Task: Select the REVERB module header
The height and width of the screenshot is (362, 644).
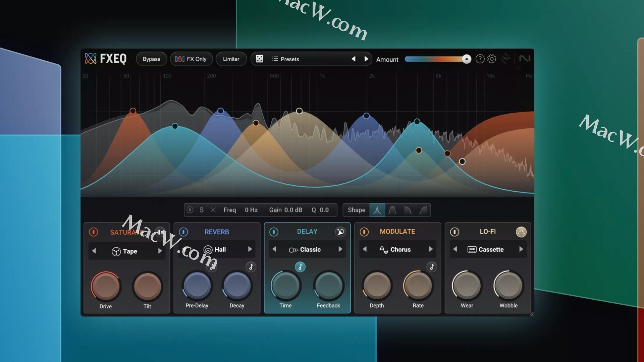Action: click(x=217, y=232)
